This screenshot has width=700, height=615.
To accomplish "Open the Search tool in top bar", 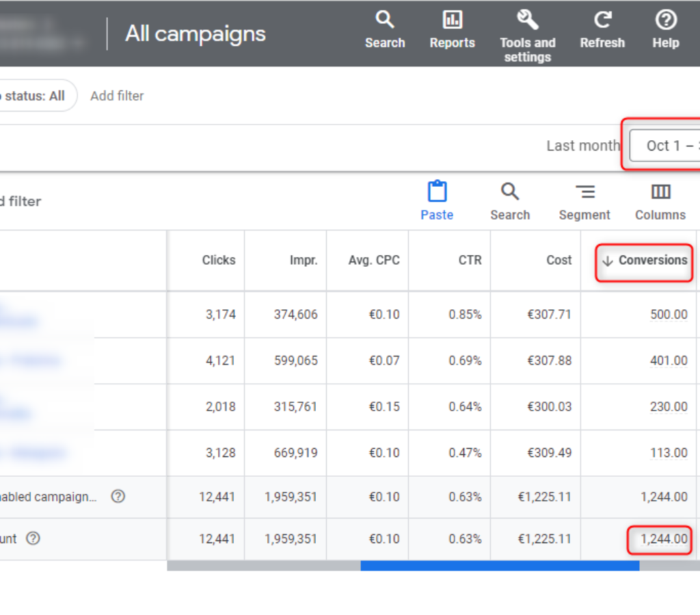I will [385, 30].
